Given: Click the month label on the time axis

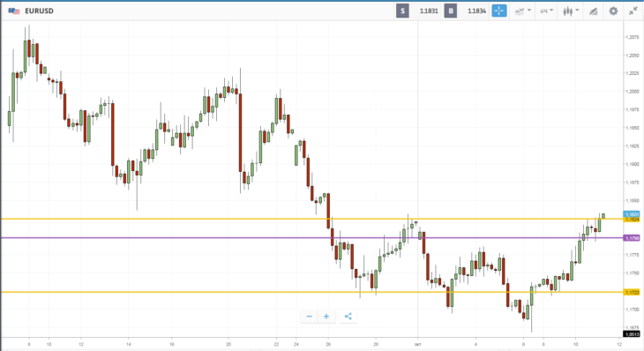Looking at the screenshot, I should (417, 344).
